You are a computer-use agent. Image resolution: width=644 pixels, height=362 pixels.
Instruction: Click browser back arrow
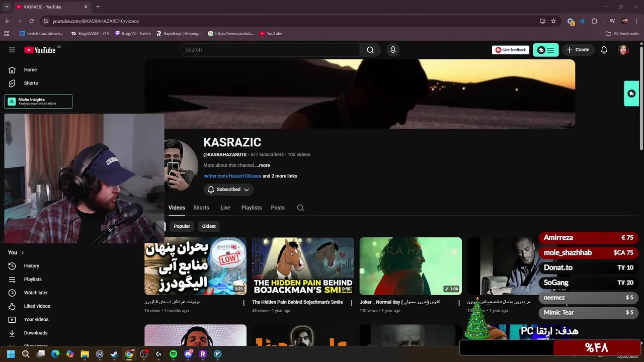(x=7, y=21)
